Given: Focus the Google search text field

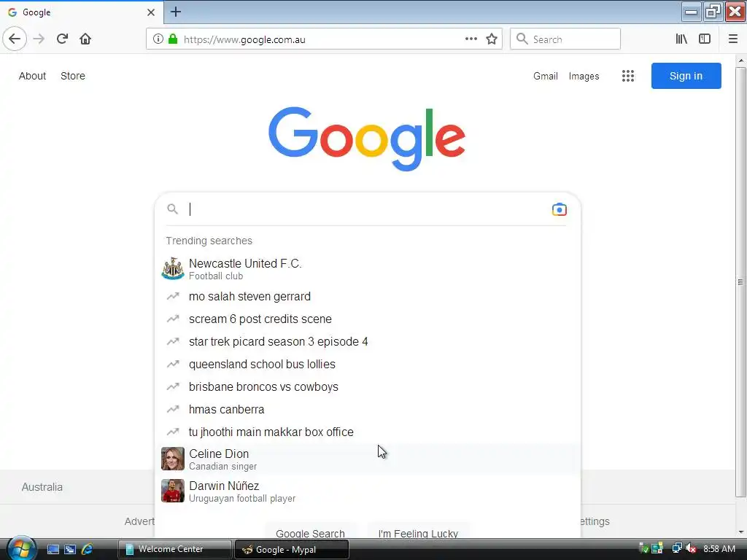Looking at the screenshot, I should click(367, 209).
